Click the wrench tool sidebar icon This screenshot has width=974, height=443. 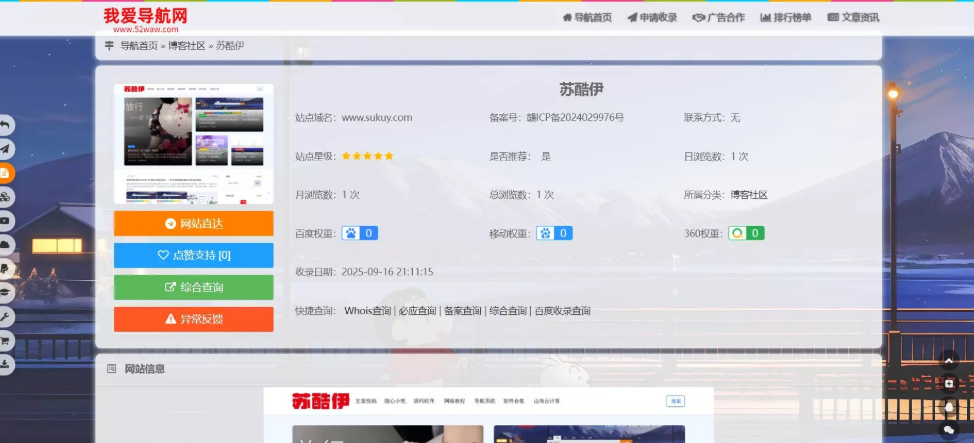point(5,317)
